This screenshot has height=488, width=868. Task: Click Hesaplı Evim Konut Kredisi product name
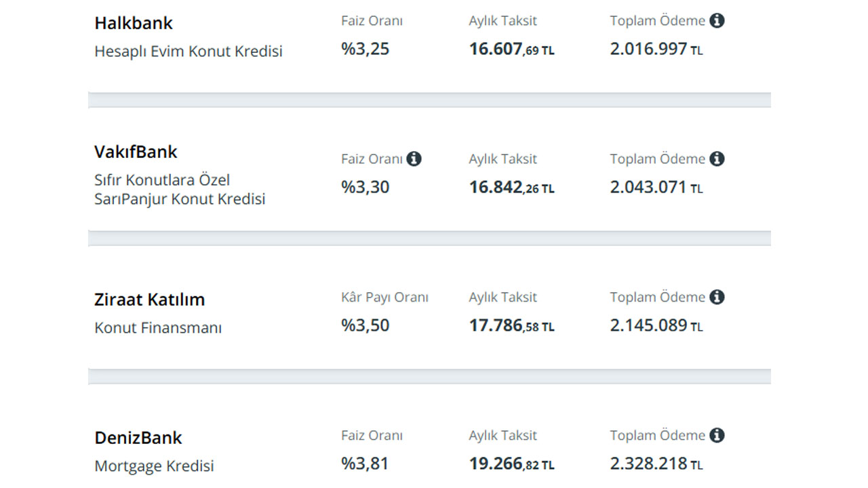189,52
